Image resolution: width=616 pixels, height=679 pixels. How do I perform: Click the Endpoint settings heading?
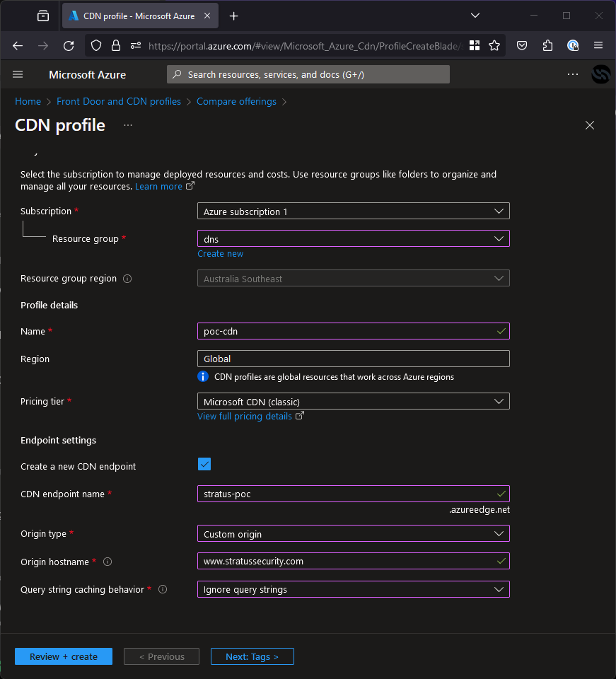[x=59, y=441]
